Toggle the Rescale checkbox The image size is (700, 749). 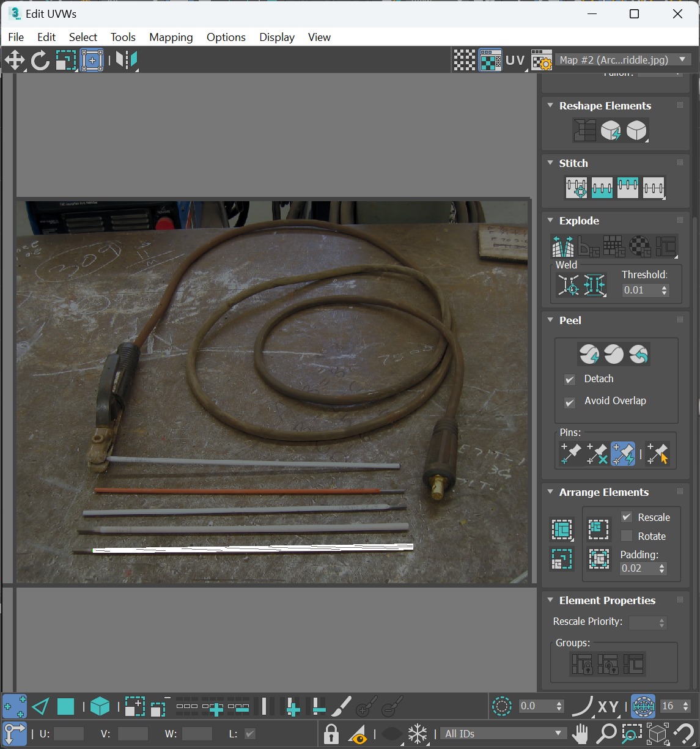coord(627,517)
